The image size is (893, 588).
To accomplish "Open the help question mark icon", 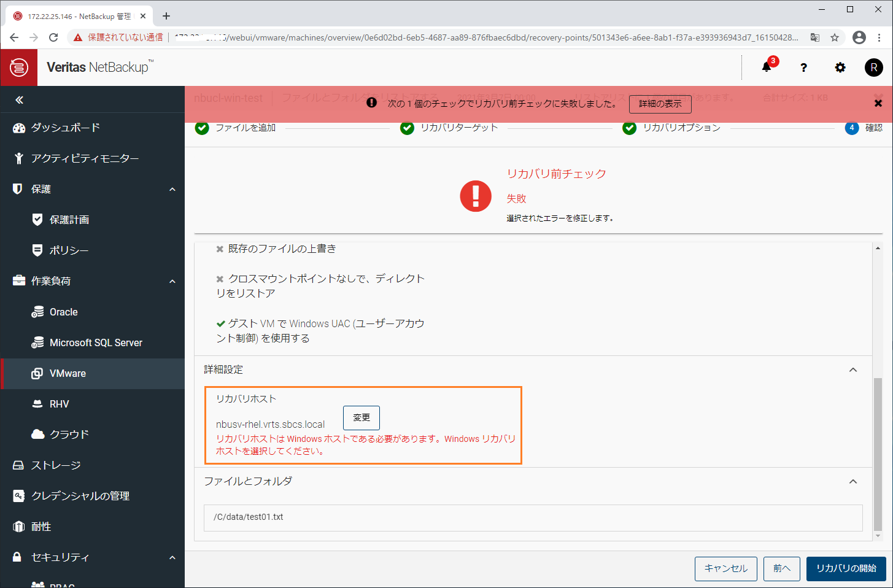I will (803, 68).
